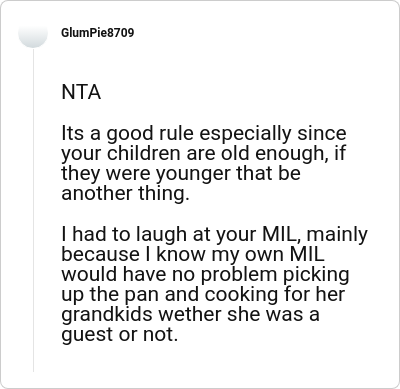This screenshot has height=389, width=400.
Task: Open GlumPie8709's avatar profile picture
Action: 33,33
